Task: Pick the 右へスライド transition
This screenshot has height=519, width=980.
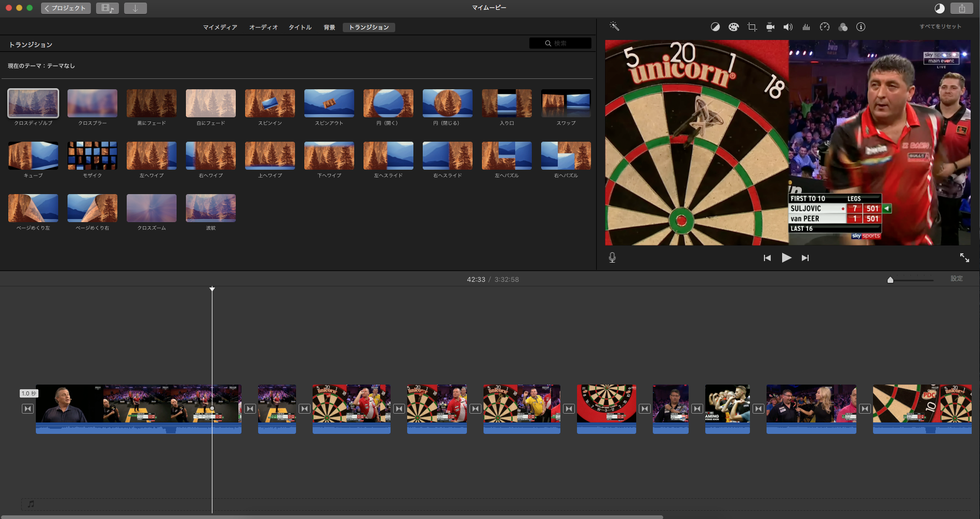Action: point(448,156)
